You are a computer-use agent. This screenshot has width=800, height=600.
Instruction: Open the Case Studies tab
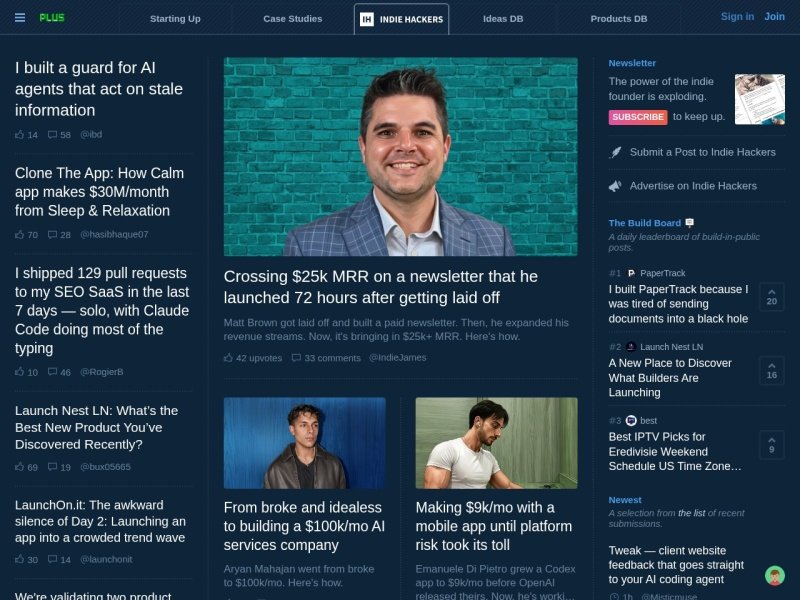(x=293, y=19)
